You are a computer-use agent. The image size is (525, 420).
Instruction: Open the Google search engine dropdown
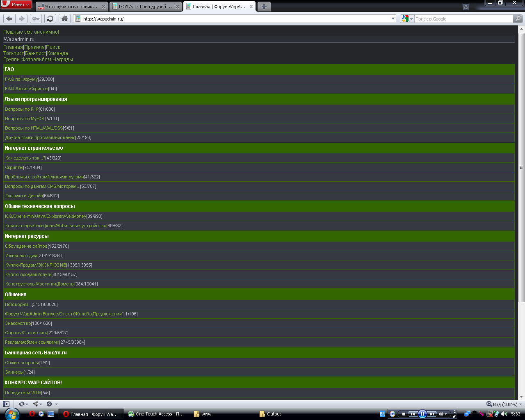pyautogui.click(x=407, y=18)
